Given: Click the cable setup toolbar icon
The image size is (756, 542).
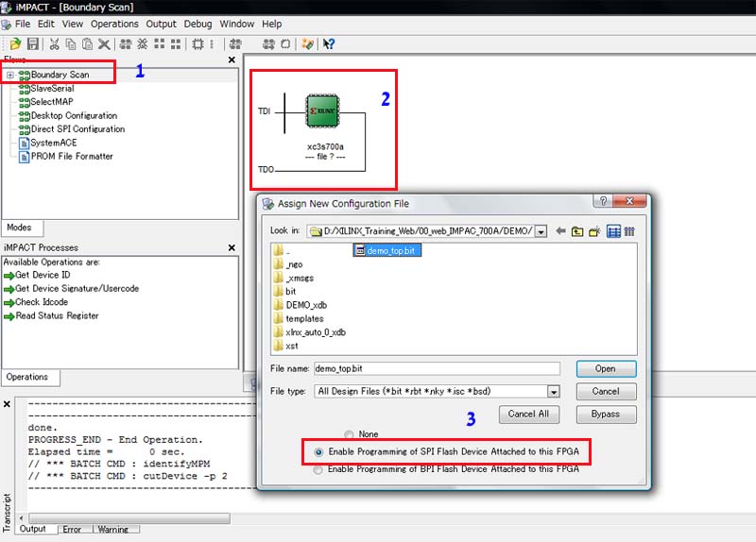Looking at the screenshot, I should 307,44.
